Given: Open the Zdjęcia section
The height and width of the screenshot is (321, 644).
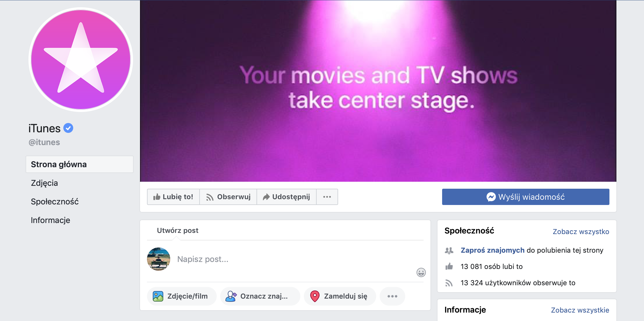Looking at the screenshot, I should (44, 183).
